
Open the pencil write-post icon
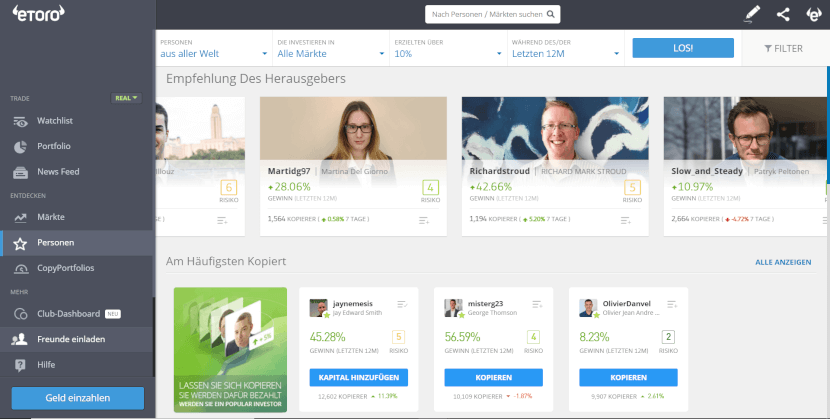[752, 14]
